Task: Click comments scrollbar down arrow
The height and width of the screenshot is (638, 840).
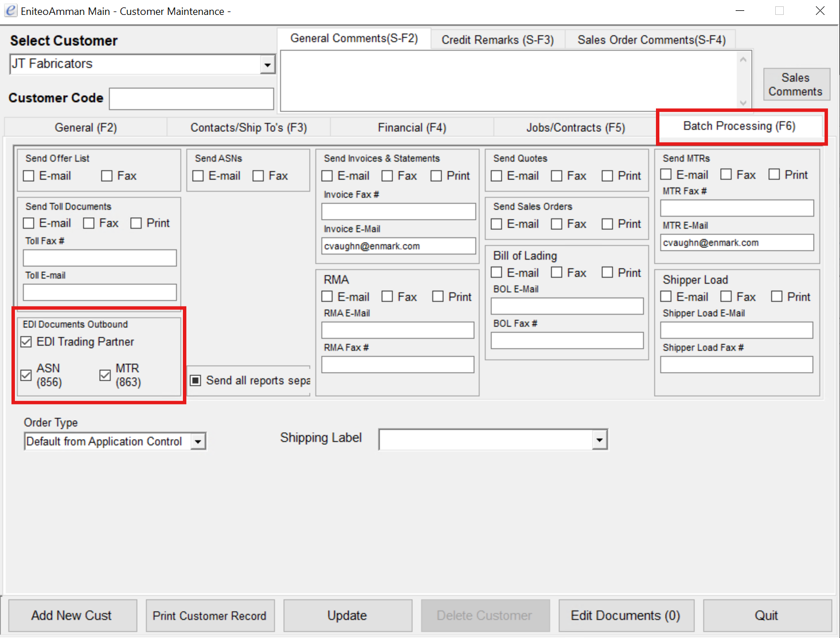Action: (743, 103)
